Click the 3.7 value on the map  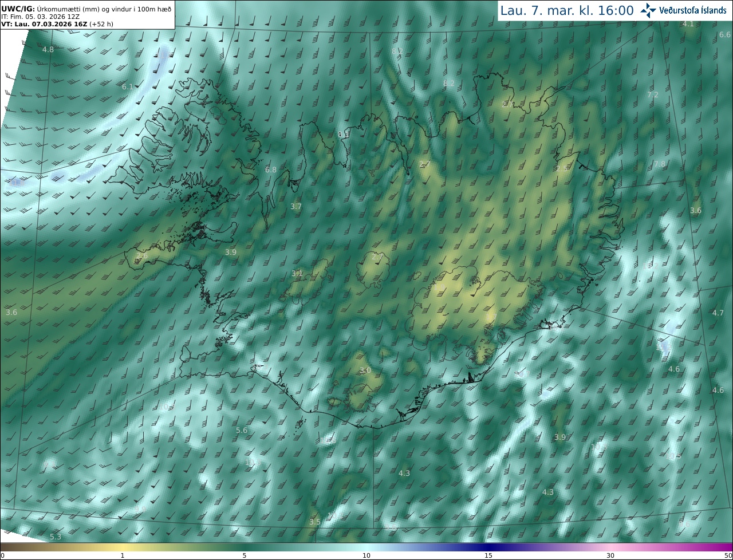[x=295, y=206]
